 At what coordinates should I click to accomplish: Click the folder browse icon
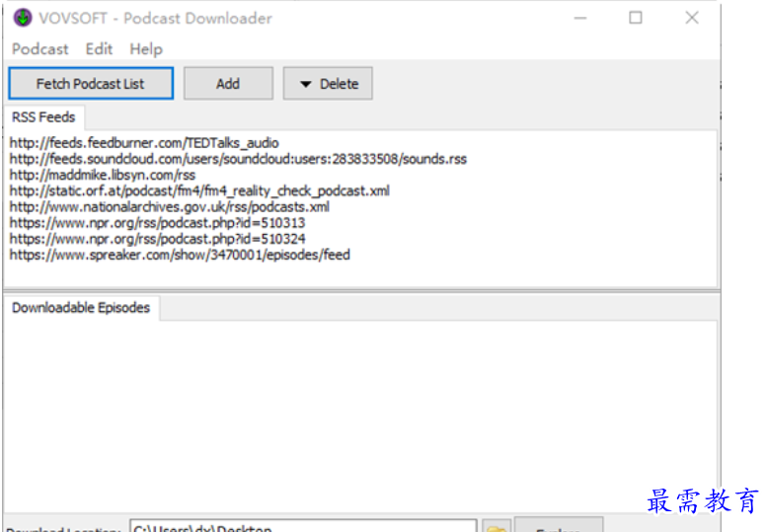pos(497,527)
